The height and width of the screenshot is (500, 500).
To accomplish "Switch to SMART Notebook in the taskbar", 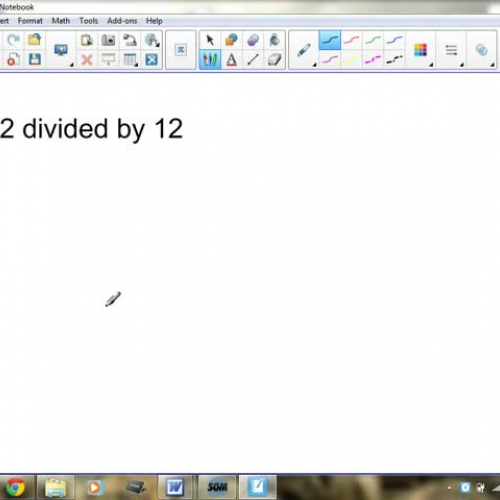I will point(257,487).
